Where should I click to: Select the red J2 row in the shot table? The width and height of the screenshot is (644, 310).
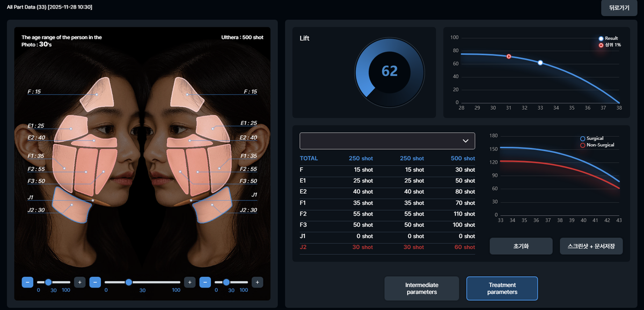click(387, 247)
